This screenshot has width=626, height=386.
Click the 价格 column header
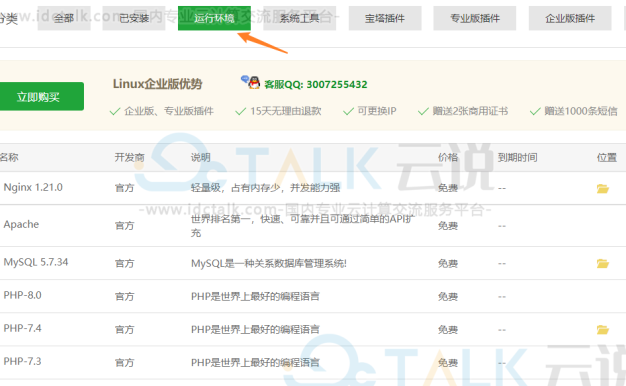pos(448,158)
